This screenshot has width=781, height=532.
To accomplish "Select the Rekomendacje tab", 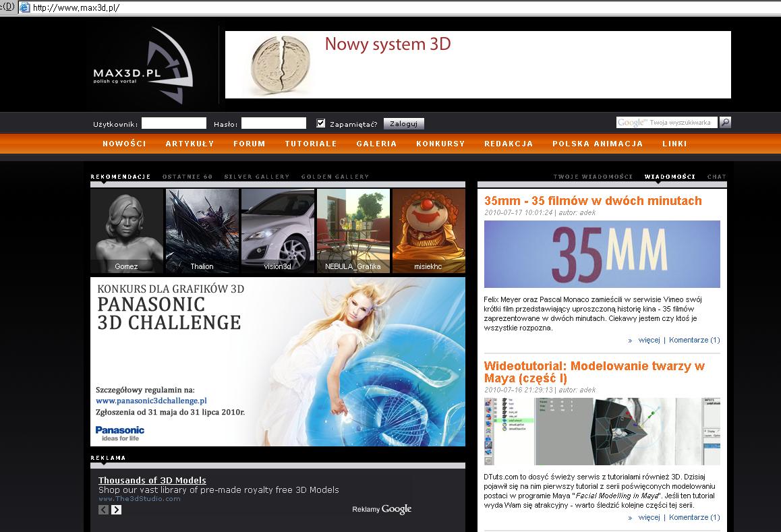I will pos(121,177).
